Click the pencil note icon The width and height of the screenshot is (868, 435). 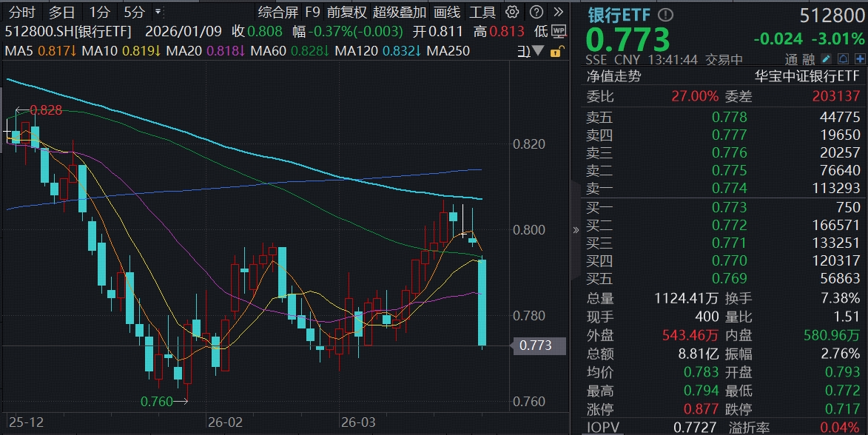(x=825, y=59)
